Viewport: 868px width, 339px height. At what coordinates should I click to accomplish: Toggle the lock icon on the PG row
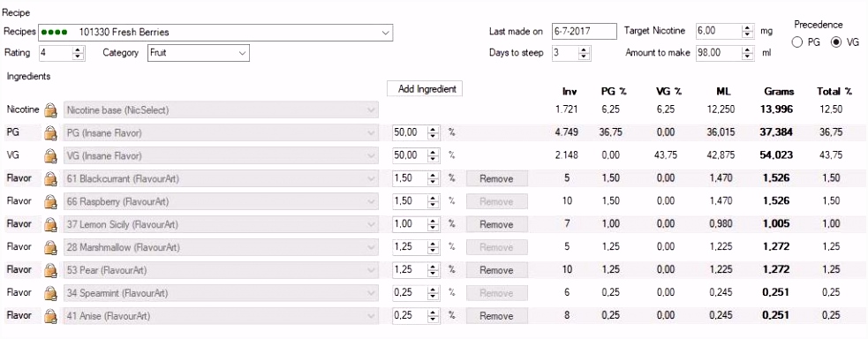(51, 133)
